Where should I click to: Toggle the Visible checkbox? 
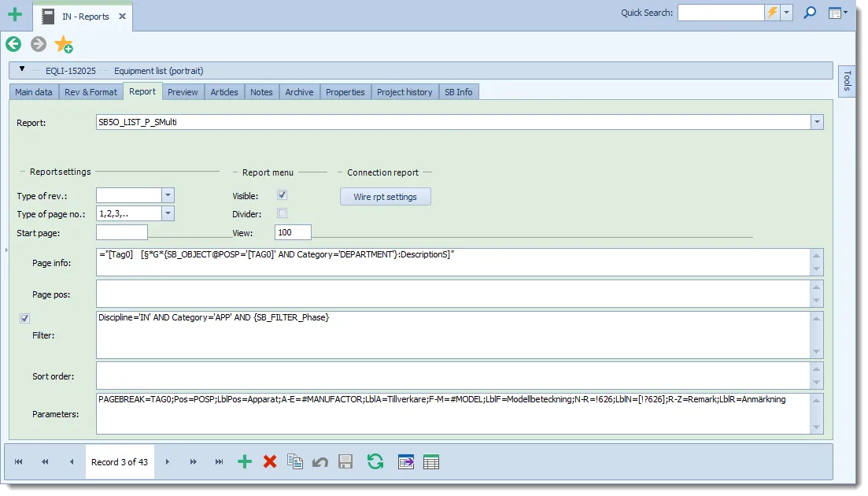pos(283,195)
